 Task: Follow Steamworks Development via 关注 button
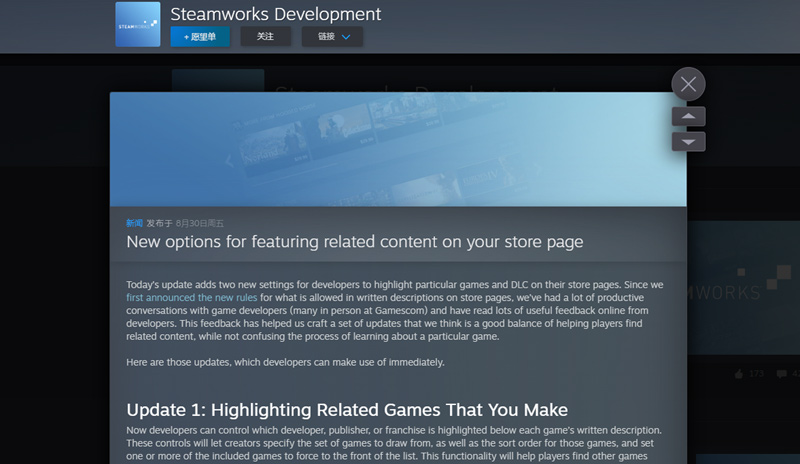pyautogui.click(x=265, y=36)
